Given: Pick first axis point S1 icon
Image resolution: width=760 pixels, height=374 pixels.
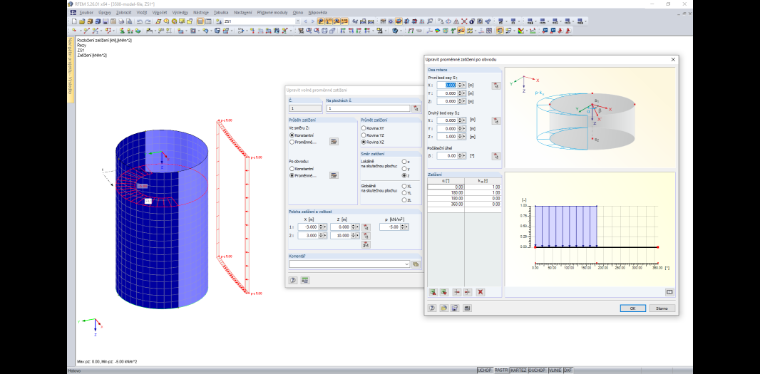Looking at the screenshot, I should point(496,85).
